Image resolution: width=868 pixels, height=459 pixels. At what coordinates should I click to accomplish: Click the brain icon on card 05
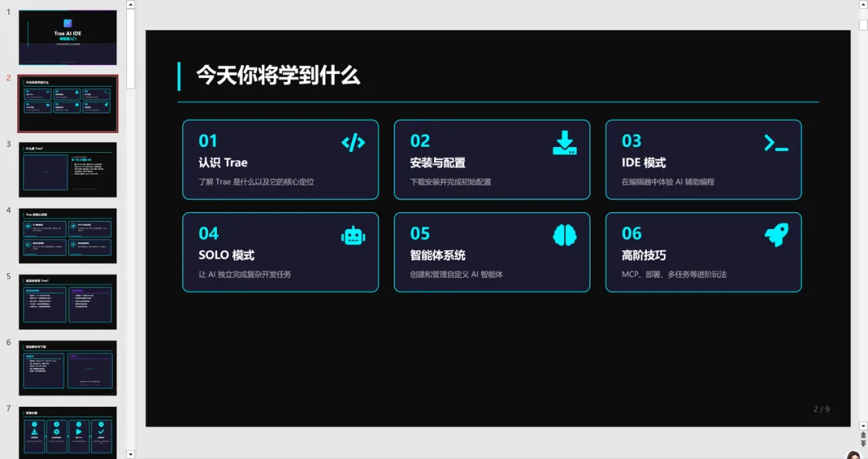[x=565, y=236]
